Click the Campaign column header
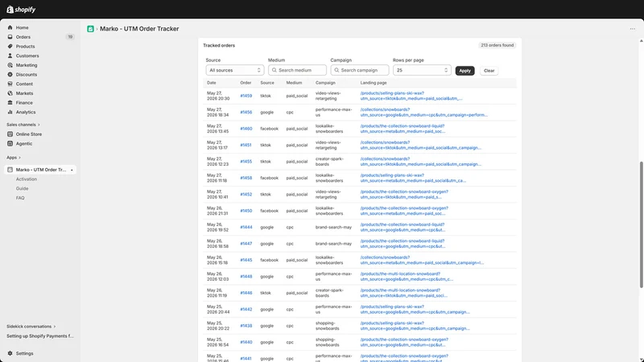This screenshot has height=362, width=644. (x=325, y=83)
